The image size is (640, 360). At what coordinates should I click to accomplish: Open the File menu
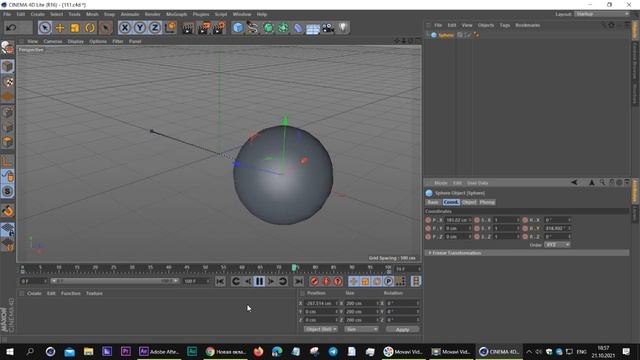pyautogui.click(x=7, y=14)
